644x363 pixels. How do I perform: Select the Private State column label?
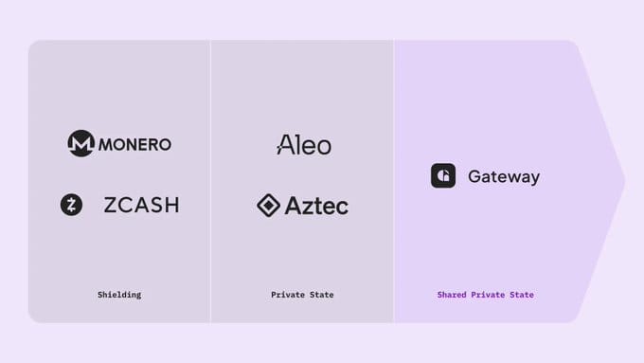click(302, 295)
